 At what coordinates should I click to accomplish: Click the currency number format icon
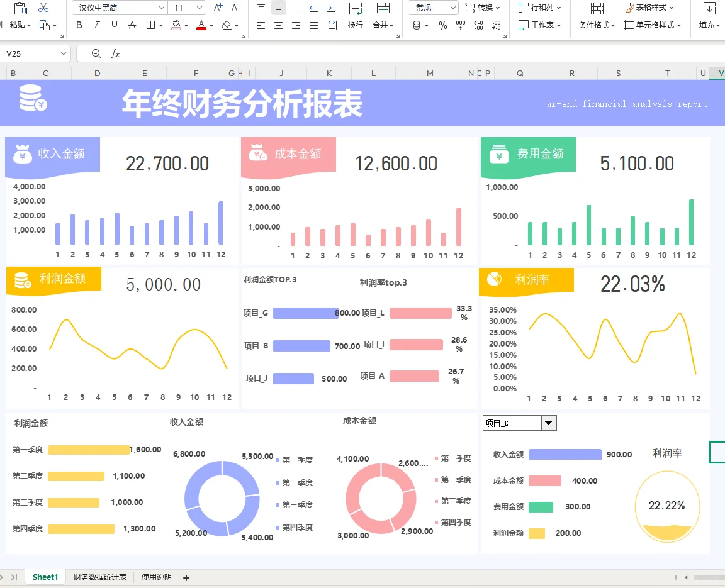pos(417,25)
